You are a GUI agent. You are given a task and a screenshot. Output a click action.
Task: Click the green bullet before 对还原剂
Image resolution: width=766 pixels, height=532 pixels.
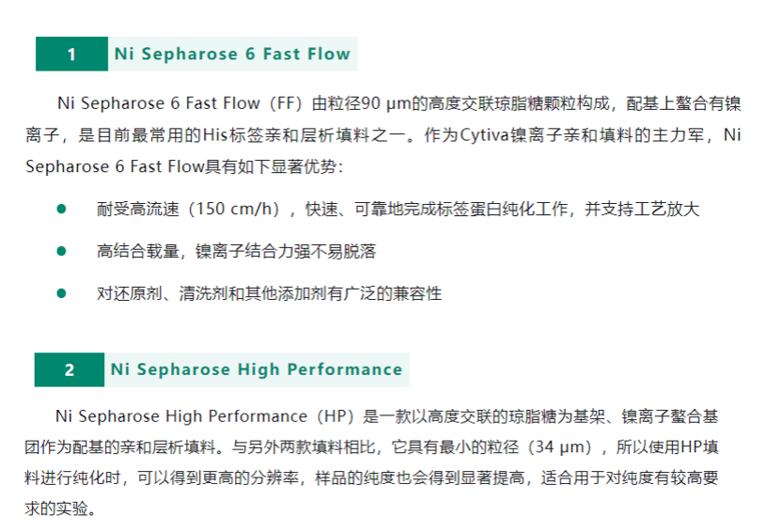click(x=62, y=293)
